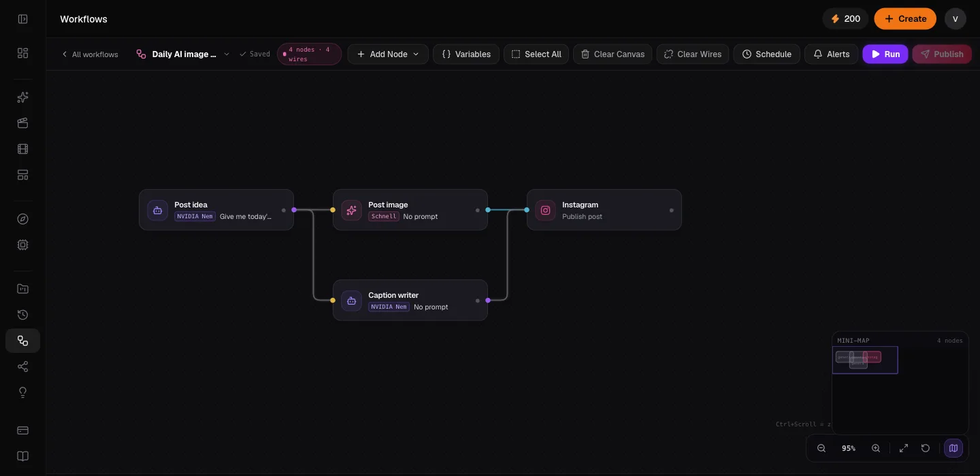Open the history clock icon in sidebar
Image resolution: width=980 pixels, height=476 pixels.
point(22,315)
